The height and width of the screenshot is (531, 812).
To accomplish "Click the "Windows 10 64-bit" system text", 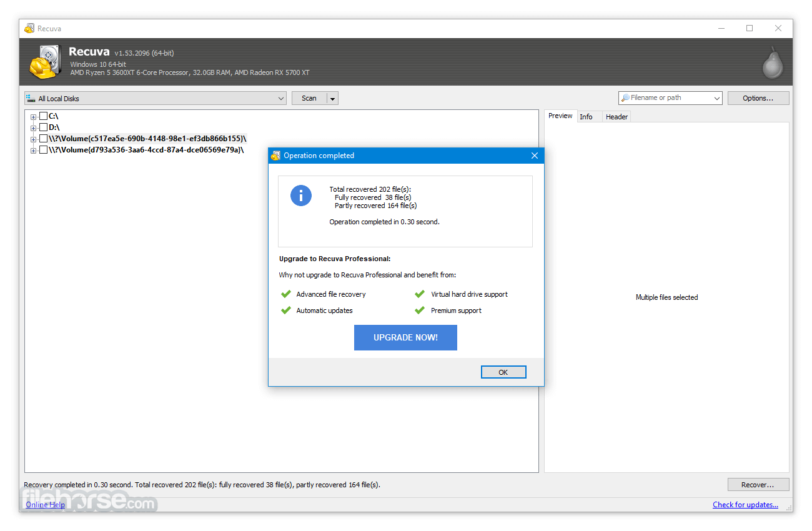I will coord(98,64).
